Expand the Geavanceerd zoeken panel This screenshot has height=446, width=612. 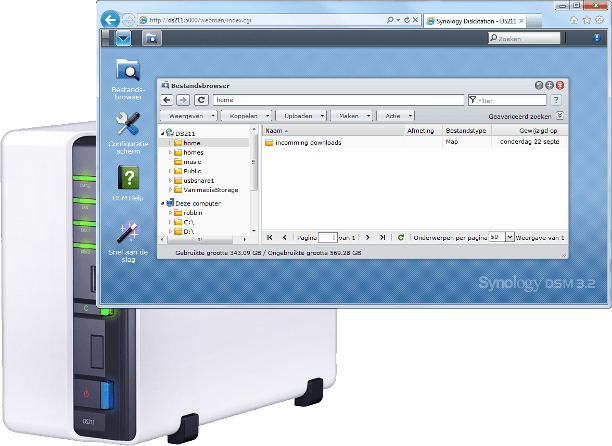560,115
